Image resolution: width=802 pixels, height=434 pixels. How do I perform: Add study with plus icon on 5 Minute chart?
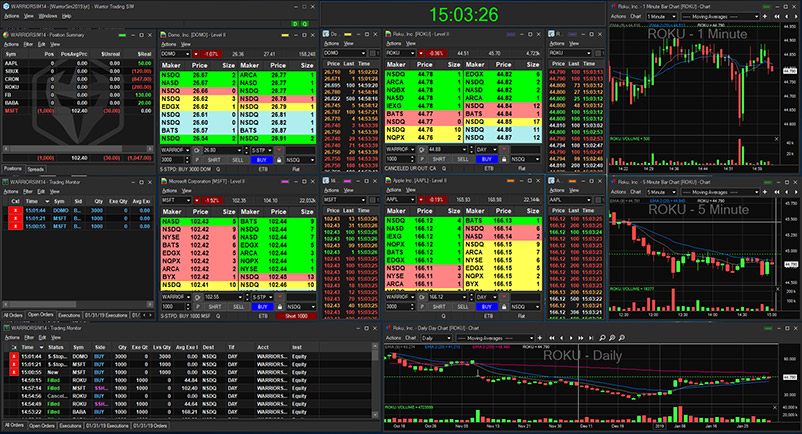click(765, 192)
